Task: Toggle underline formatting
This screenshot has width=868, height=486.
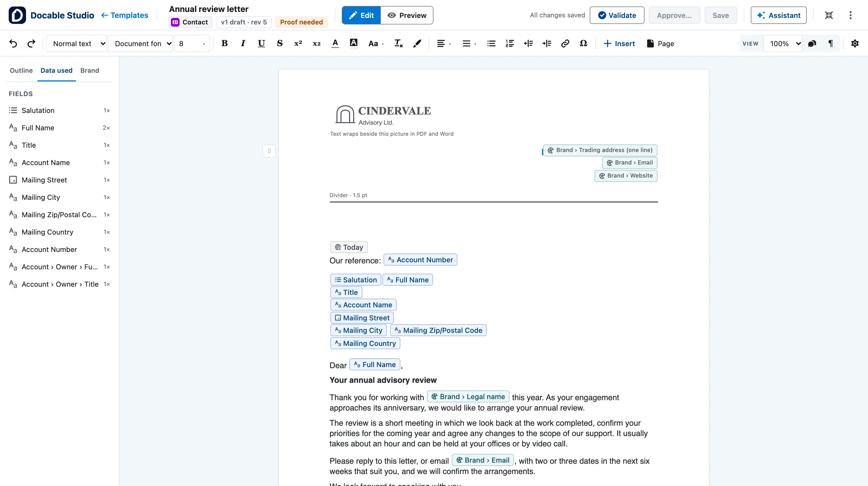Action: pyautogui.click(x=261, y=43)
